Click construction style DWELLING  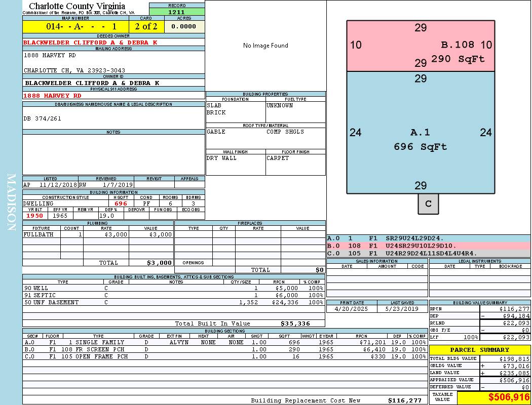tap(39, 204)
